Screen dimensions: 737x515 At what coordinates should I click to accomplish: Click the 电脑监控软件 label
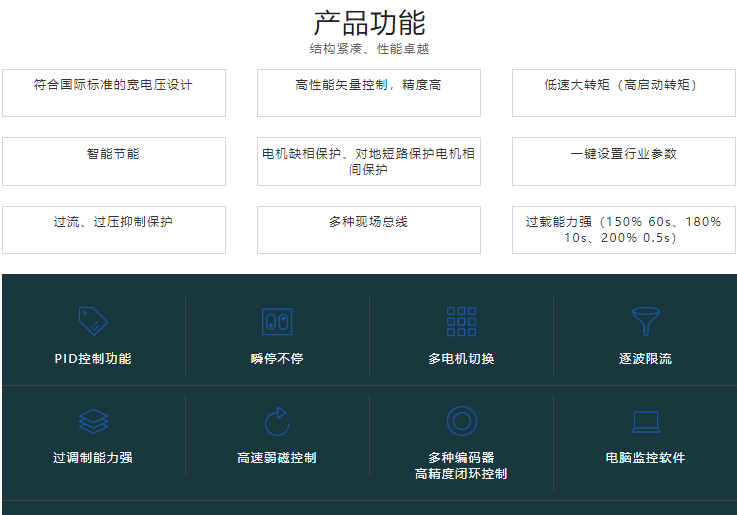pyautogui.click(x=645, y=457)
